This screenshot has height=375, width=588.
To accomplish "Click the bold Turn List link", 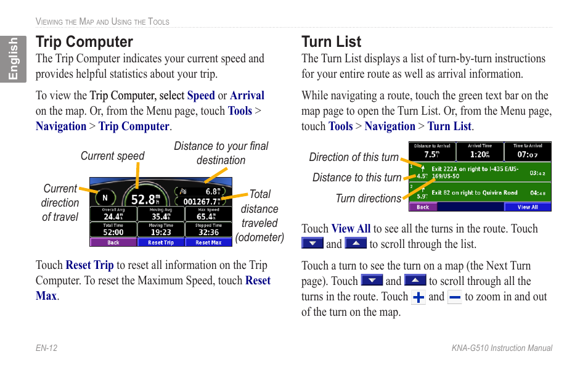I will coord(449,126).
